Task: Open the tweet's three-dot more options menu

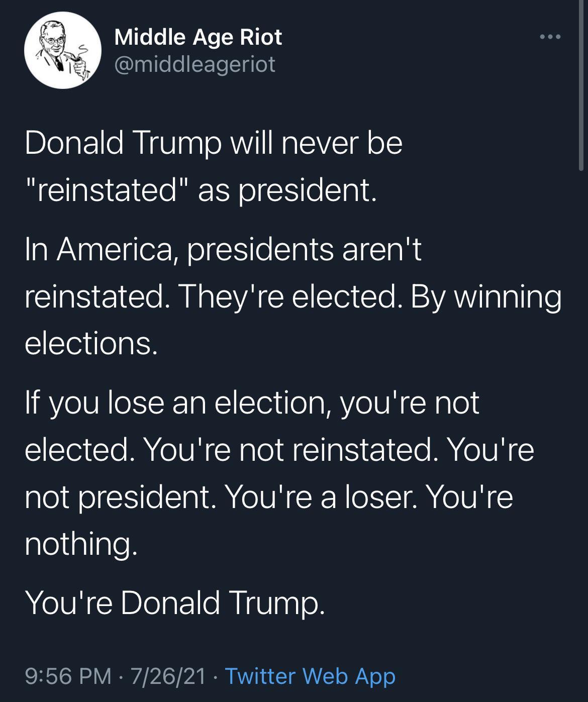Action: [550, 37]
